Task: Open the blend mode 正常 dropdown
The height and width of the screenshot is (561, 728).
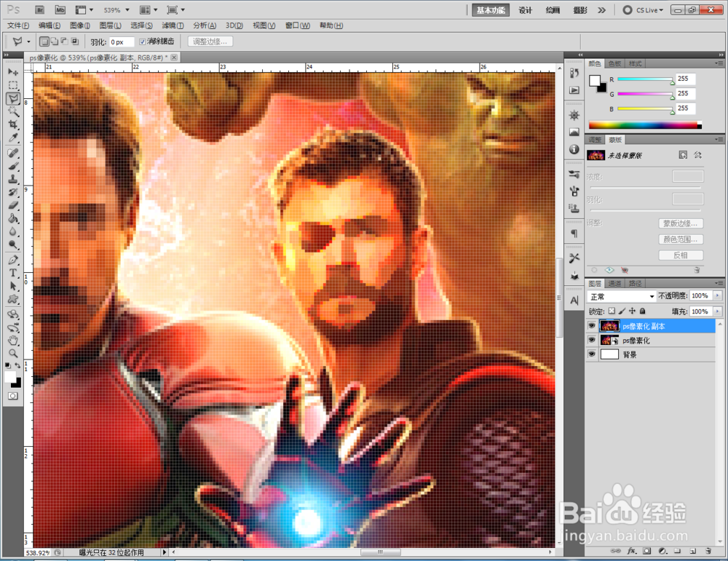Action: pyautogui.click(x=621, y=296)
